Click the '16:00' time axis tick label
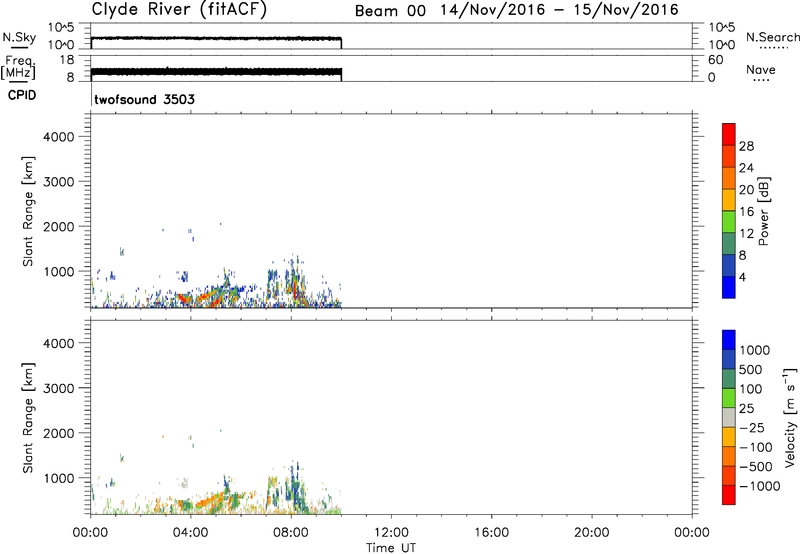The height and width of the screenshot is (554, 800). point(491,533)
